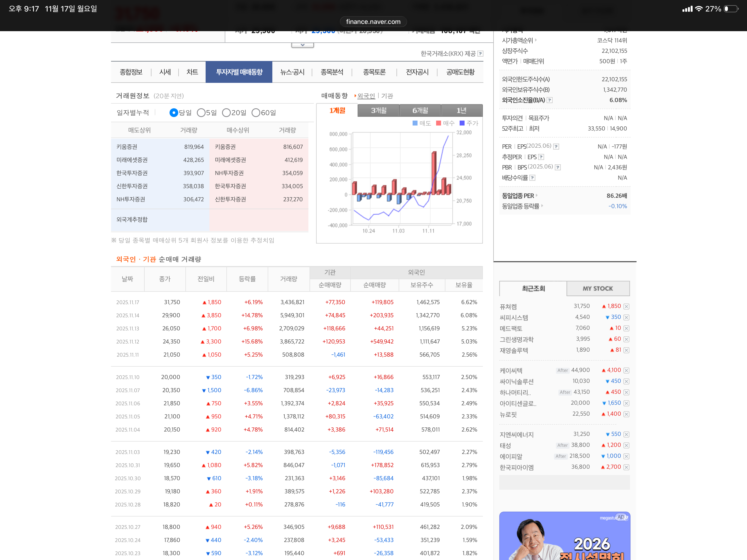Click help icon beside 외국인소진율(B/A)
747x560 pixels.
pos(549,100)
